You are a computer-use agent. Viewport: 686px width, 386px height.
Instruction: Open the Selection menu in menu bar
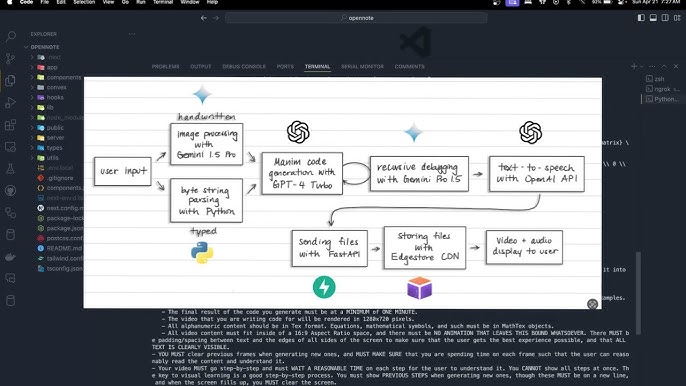tap(84, 2)
